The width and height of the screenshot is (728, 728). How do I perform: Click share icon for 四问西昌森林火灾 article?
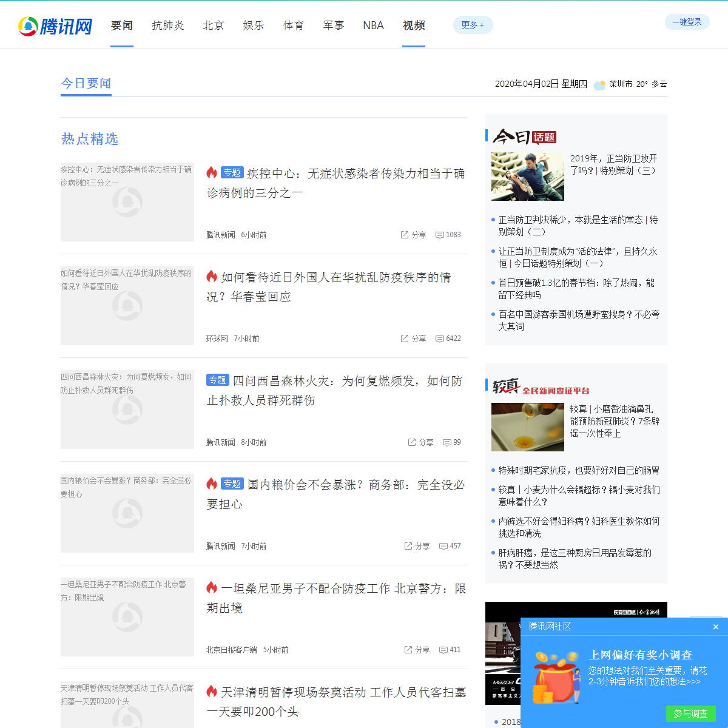(x=412, y=442)
